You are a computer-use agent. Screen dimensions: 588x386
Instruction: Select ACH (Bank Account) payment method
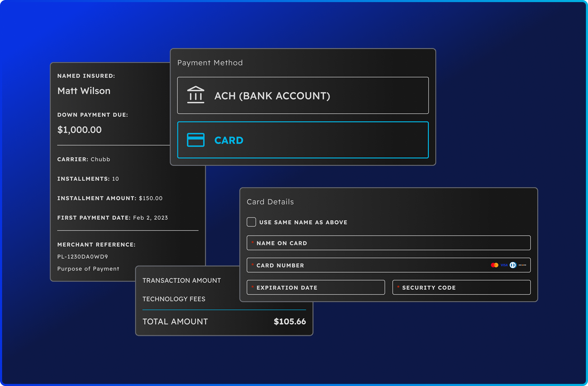[x=303, y=95]
